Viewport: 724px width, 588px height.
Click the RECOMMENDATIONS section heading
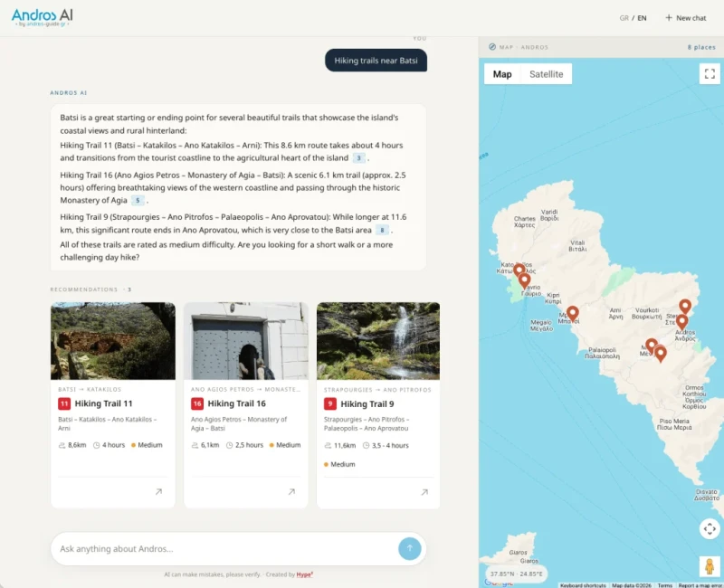(x=84, y=289)
